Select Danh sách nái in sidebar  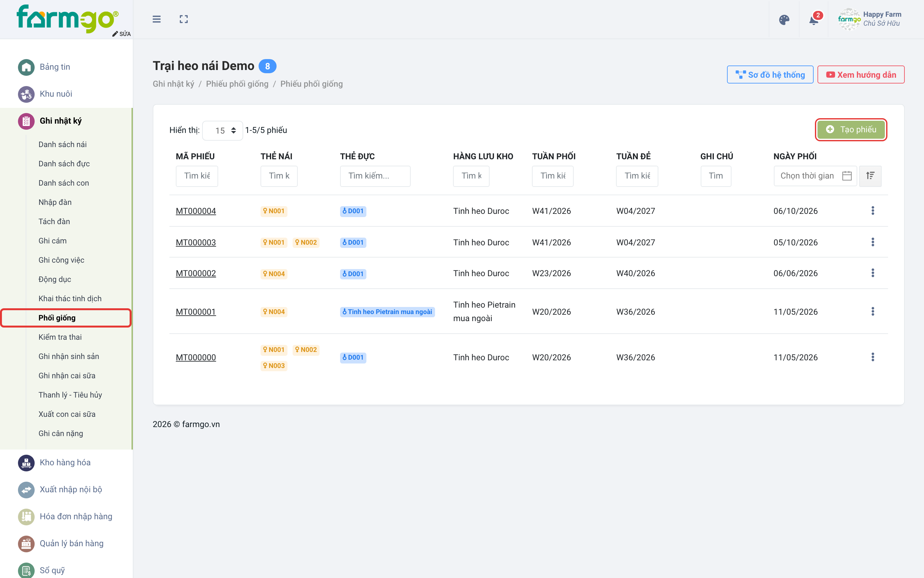pos(62,144)
